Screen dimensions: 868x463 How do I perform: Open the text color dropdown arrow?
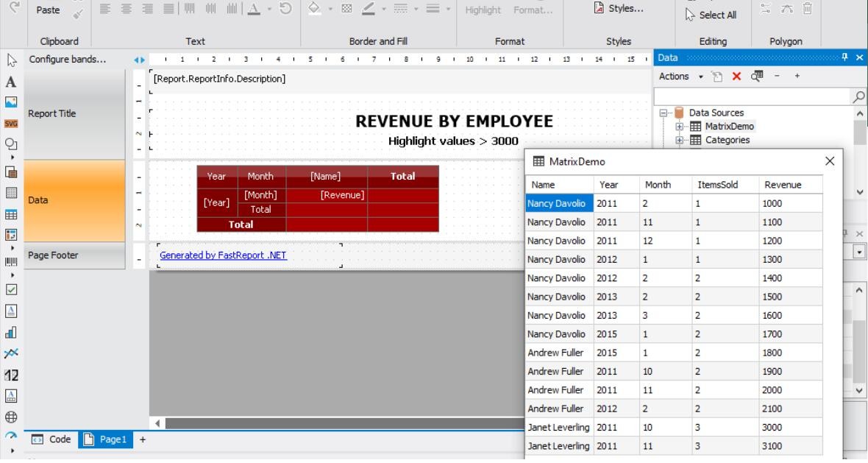pos(269,9)
